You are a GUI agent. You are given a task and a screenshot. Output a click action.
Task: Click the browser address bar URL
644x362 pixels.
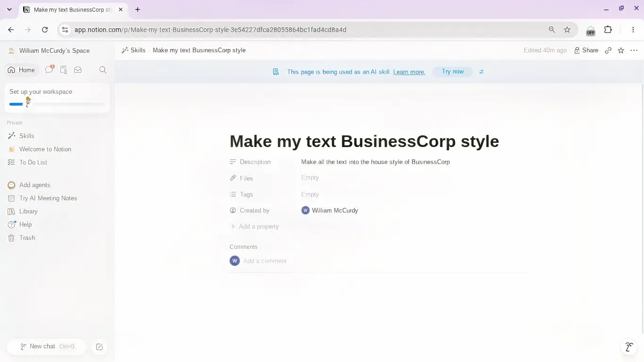point(210,30)
